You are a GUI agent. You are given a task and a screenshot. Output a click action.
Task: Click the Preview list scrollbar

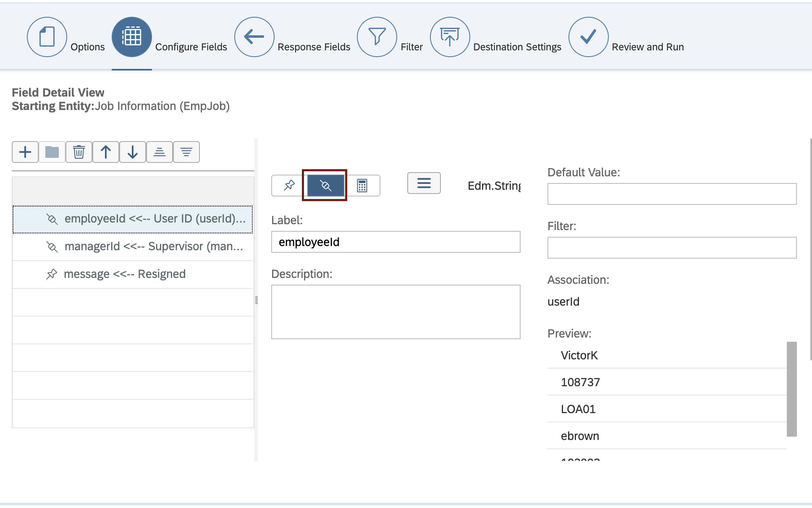791,389
